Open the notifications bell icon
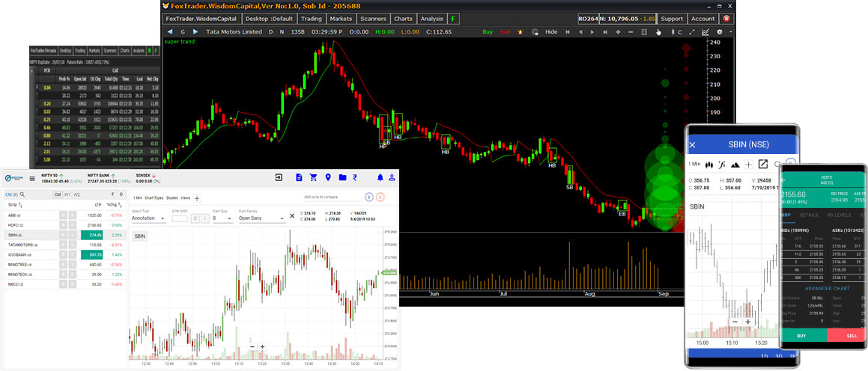This screenshot has width=868, height=371. click(380, 177)
